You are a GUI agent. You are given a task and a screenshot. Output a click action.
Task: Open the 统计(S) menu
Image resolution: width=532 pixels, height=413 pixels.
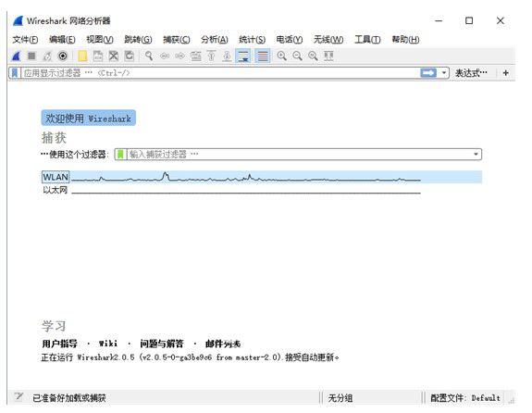[252, 40]
